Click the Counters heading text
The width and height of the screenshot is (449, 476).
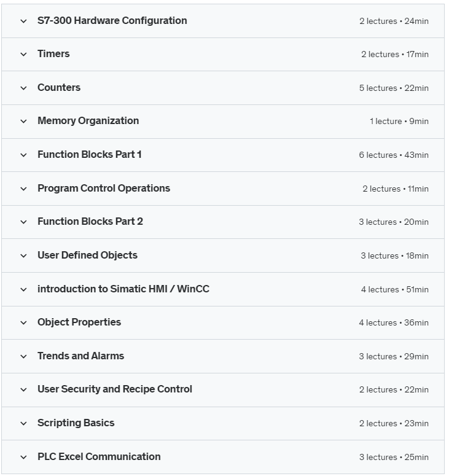pos(59,88)
